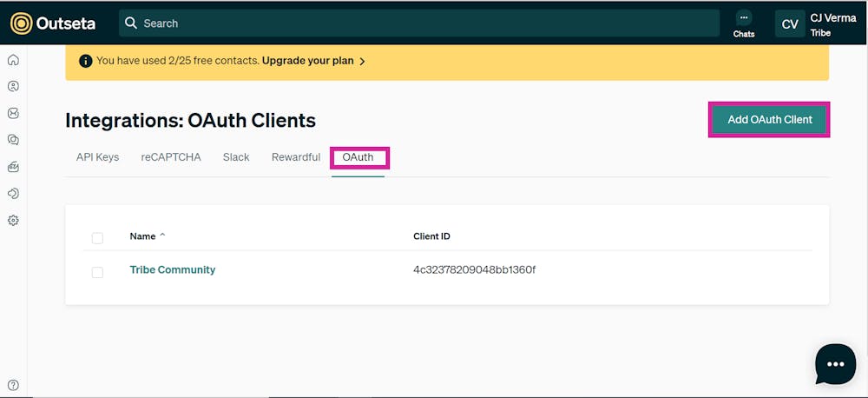Click the help question mark icon
Viewport: 868px width, 398px height.
pyautogui.click(x=13, y=385)
